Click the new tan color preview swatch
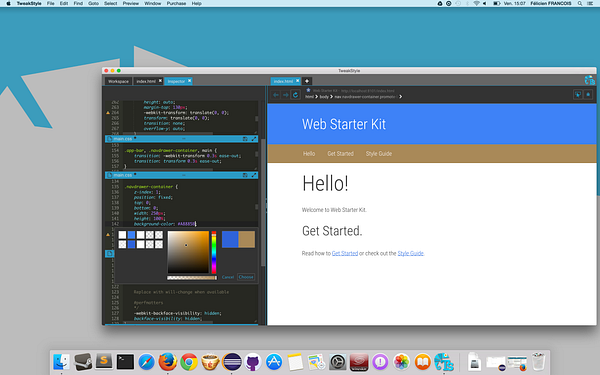 pos(247,240)
